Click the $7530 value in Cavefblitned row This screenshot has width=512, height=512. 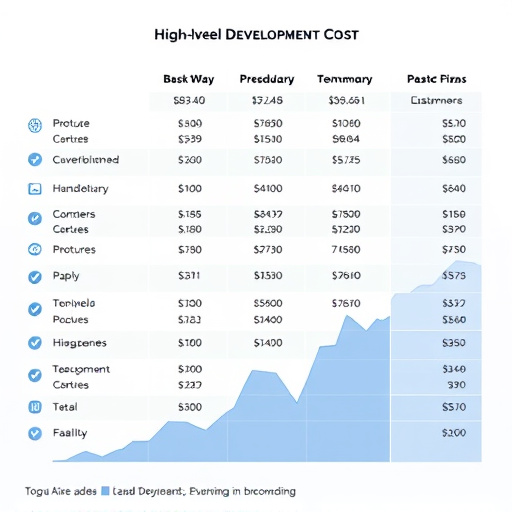click(x=268, y=160)
